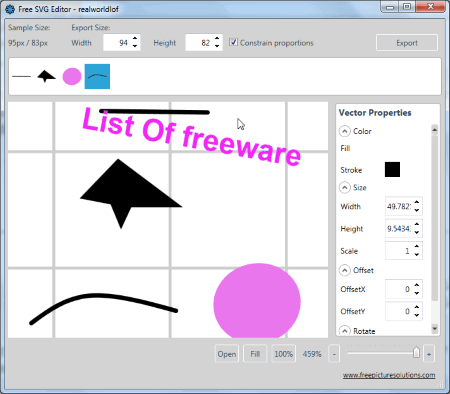Close the Free SVG Editor window
This screenshot has height=394, width=450.
pyautogui.click(x=430, y=7)
